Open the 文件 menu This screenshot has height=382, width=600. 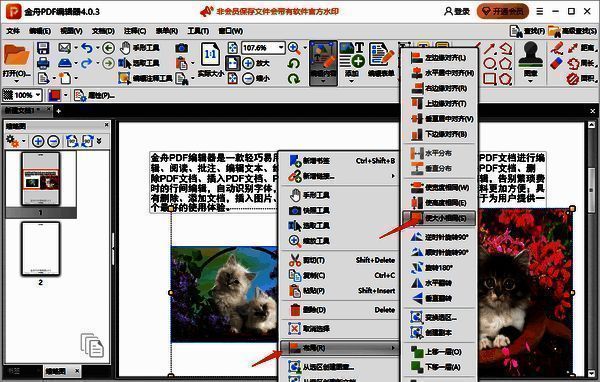click(13, 31)
